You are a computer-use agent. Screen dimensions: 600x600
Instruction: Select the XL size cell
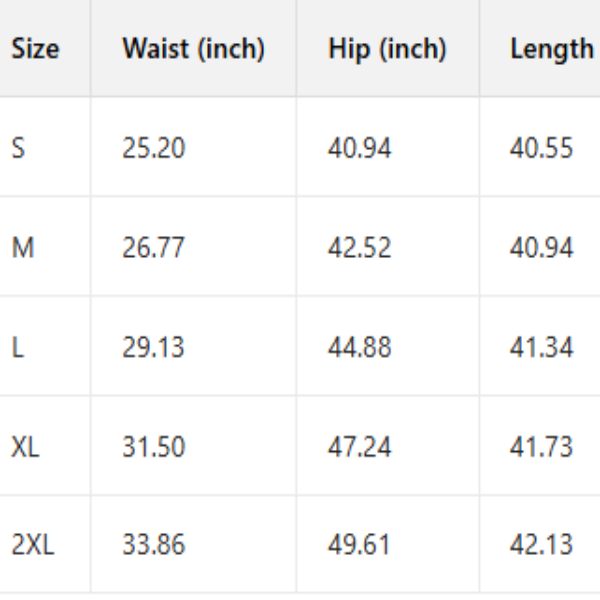(x=26, y=447)
